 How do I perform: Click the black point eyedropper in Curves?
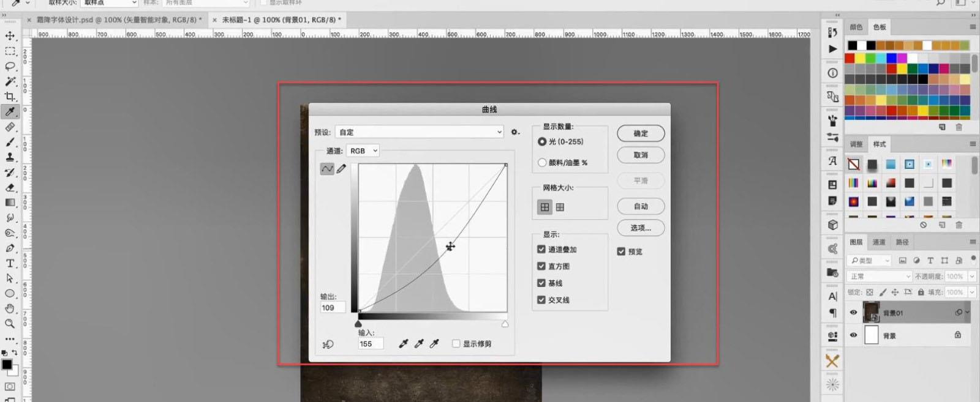pos(404,344)
